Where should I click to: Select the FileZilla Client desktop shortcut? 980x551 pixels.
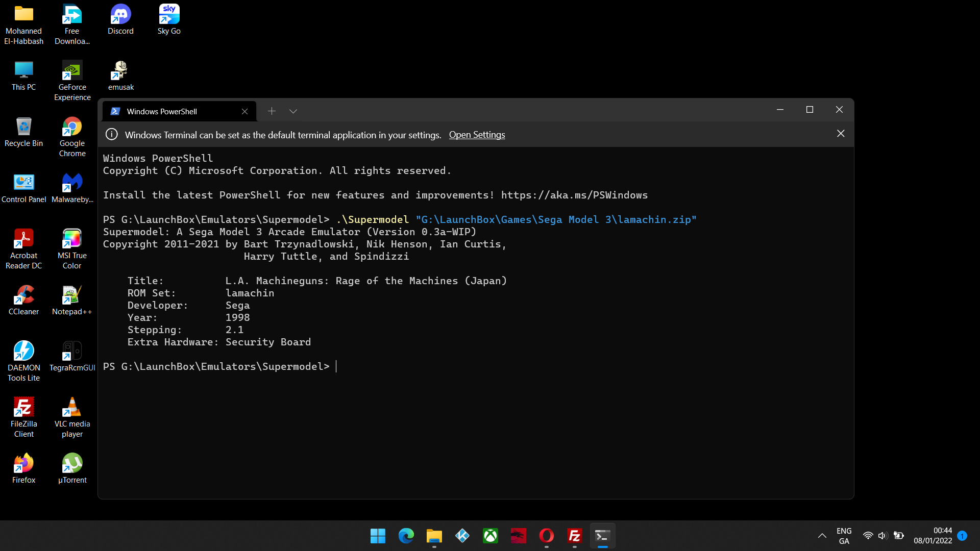(23, 418)
